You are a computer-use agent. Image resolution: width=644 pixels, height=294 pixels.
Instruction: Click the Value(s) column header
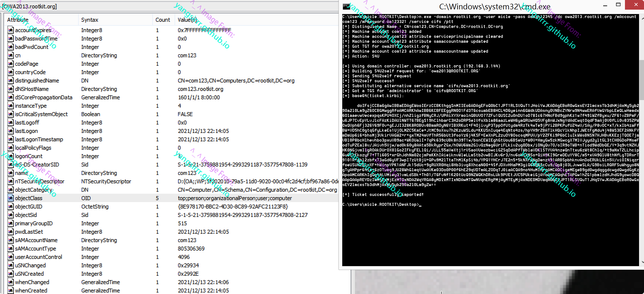coord(187,20)
